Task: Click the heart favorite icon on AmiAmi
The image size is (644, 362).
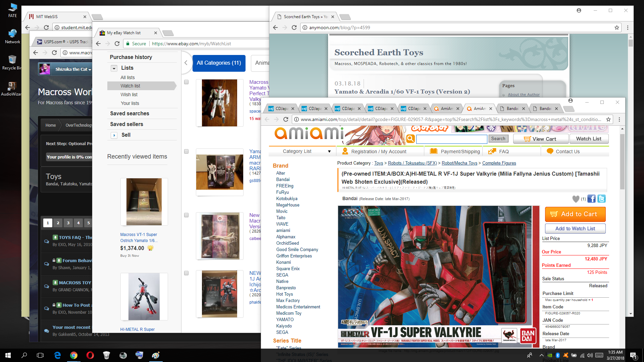Action: 576,199
